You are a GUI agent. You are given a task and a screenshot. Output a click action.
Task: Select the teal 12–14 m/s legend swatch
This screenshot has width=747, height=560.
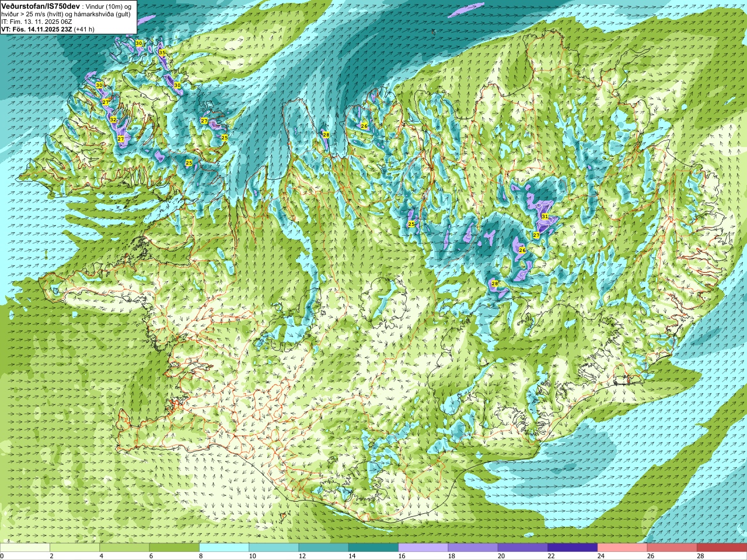pyautogui.click(x=323, y=548)
